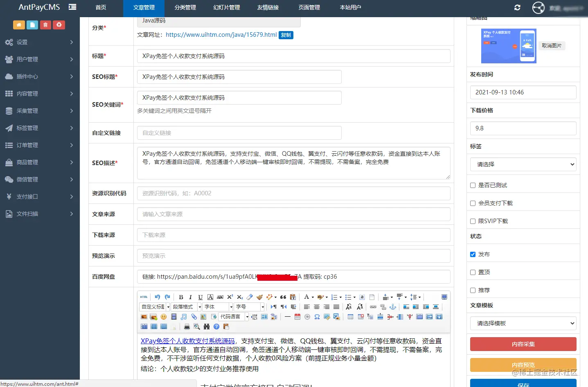
Task: Undo the last edit in editor
Action: (x=158, y=297)
